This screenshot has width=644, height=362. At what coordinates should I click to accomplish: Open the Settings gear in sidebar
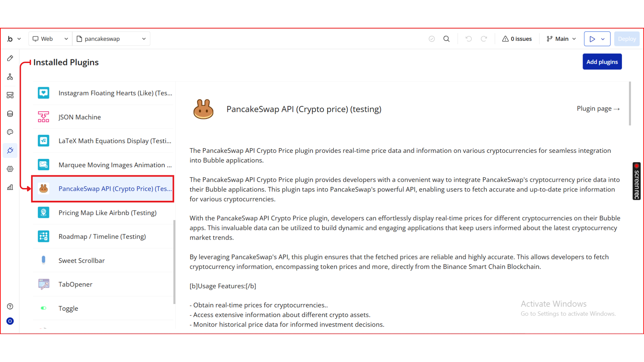tap(10, 169)
